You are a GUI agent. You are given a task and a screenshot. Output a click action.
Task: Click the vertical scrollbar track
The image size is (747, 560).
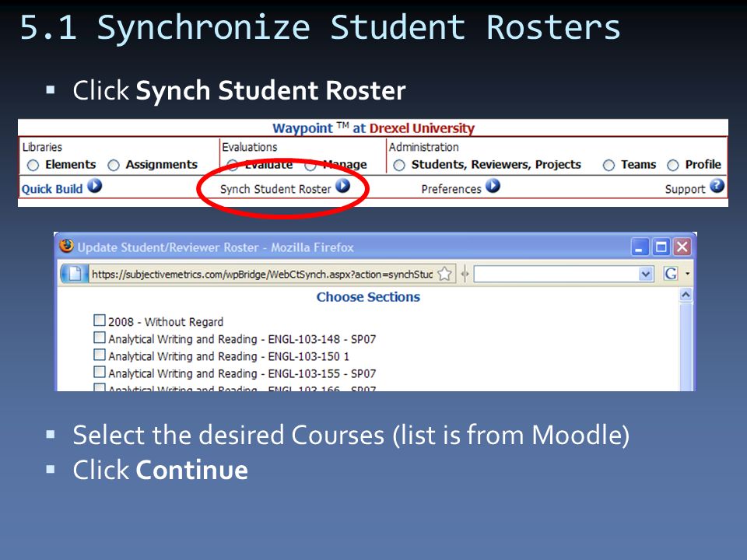coord(686,345)
